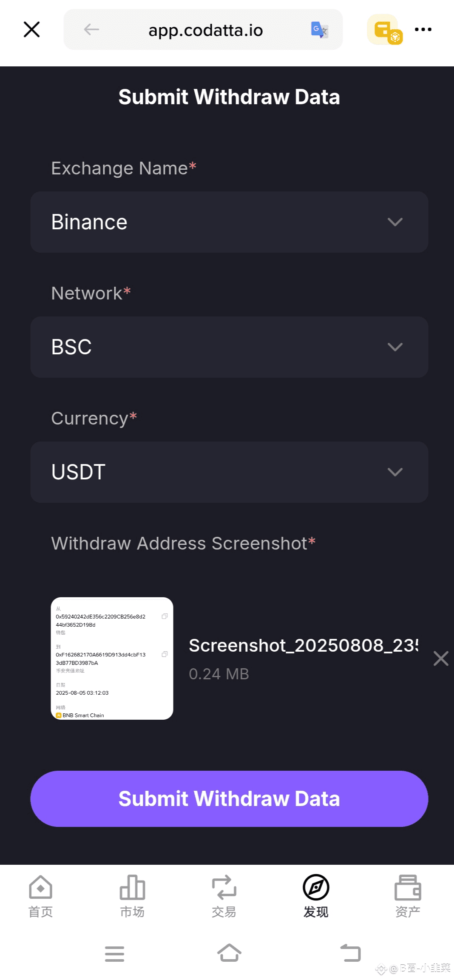Image resolution: width=454 pixels, height=980 pixels.
Task: Close the in-app browser with the X
Action: (x=31, y=30)
